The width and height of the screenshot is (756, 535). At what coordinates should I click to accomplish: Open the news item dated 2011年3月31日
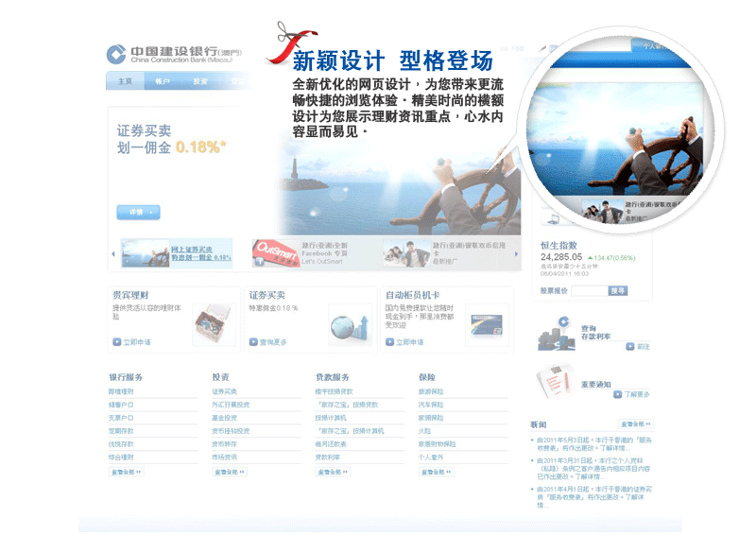coord(594,469)
